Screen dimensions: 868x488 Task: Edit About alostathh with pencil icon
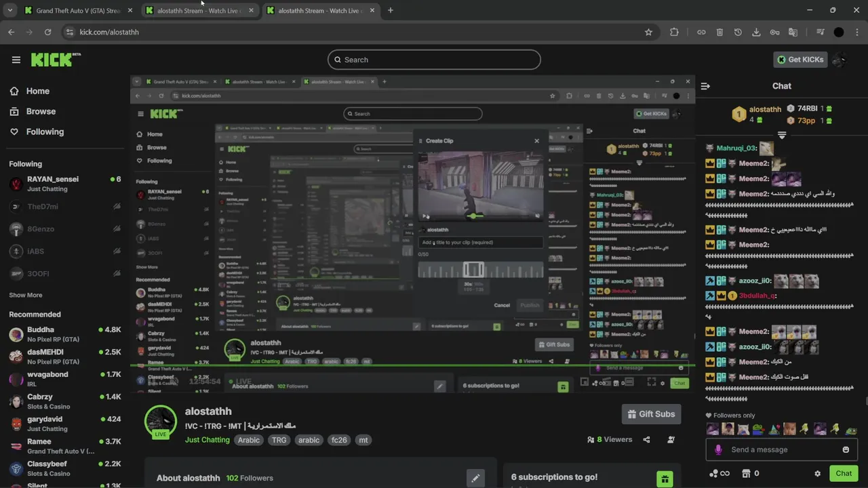click(475, 478)
